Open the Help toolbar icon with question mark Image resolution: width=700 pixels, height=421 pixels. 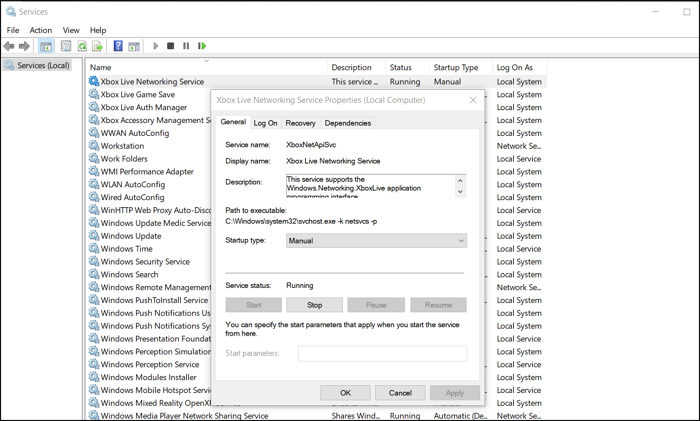(x=118, y=46)
